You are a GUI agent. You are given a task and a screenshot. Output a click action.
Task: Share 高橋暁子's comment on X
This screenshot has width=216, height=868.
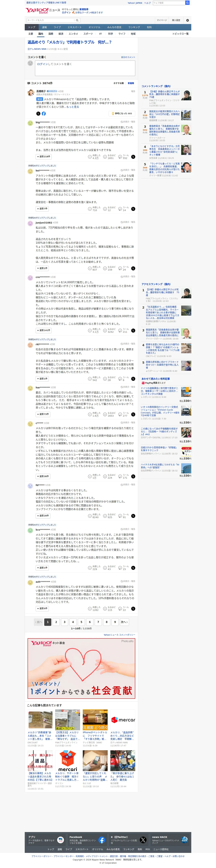[38, 114]
